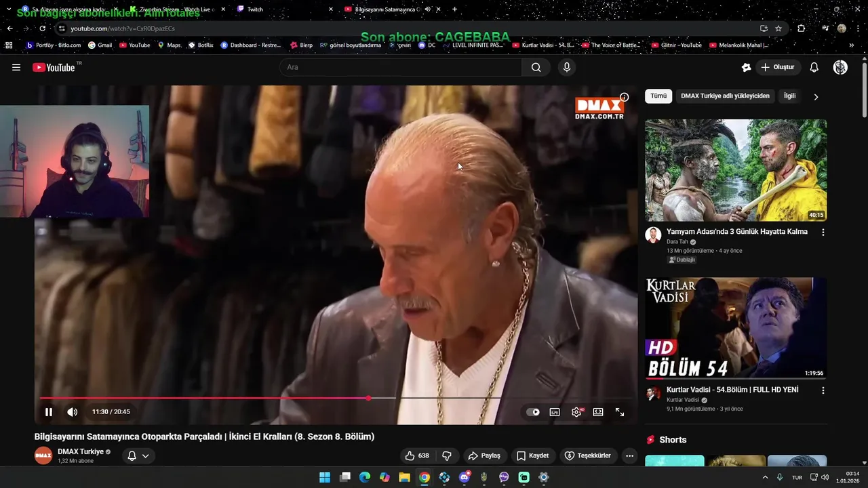Open options menu for Kurtlar Vadisi video
This screenshot has width=868, height=488.
(823, 390)
